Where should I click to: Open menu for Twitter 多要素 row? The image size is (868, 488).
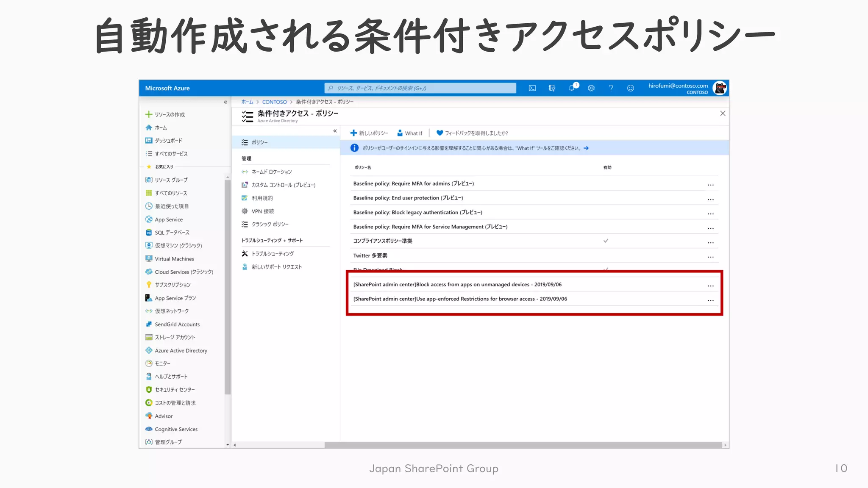click(711, 257)
